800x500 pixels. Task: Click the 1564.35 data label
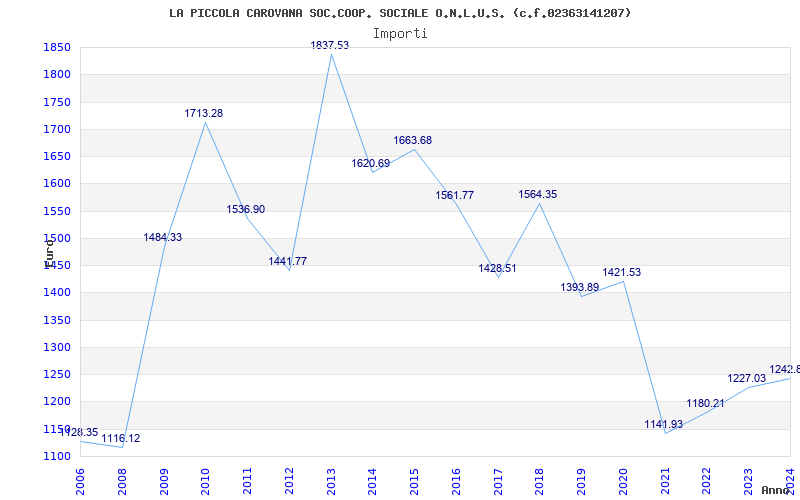538,194
